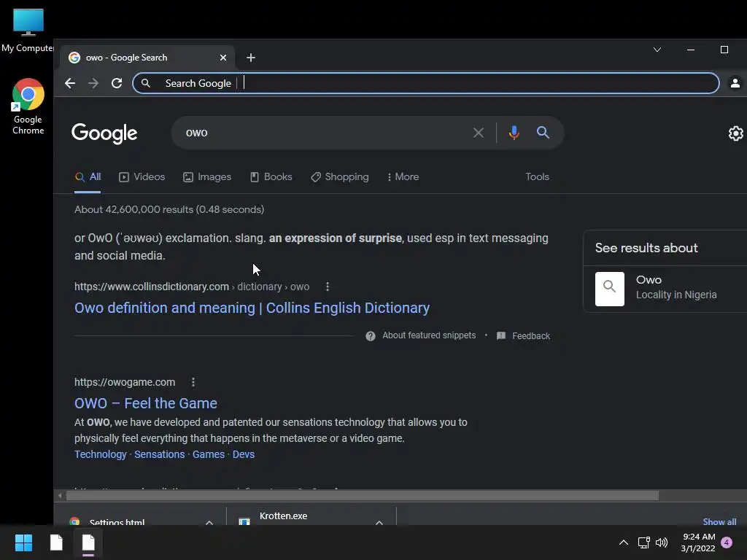
Task: Click the Google logo
Action: (x=104, y=133)
